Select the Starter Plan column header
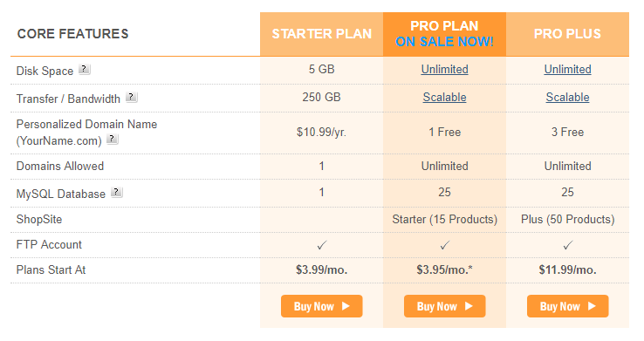The width and height of the screenshot is (644, 341). pos(322,34)
